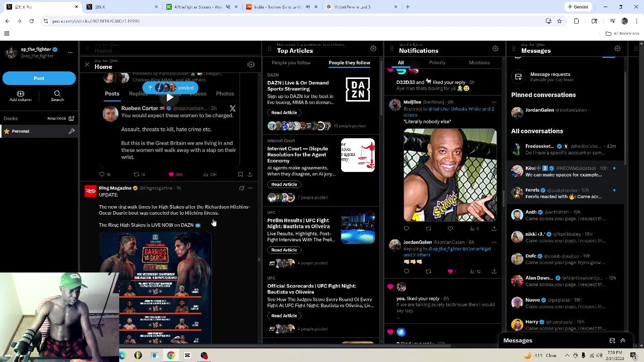Click the blue Post button

point(39,78)
